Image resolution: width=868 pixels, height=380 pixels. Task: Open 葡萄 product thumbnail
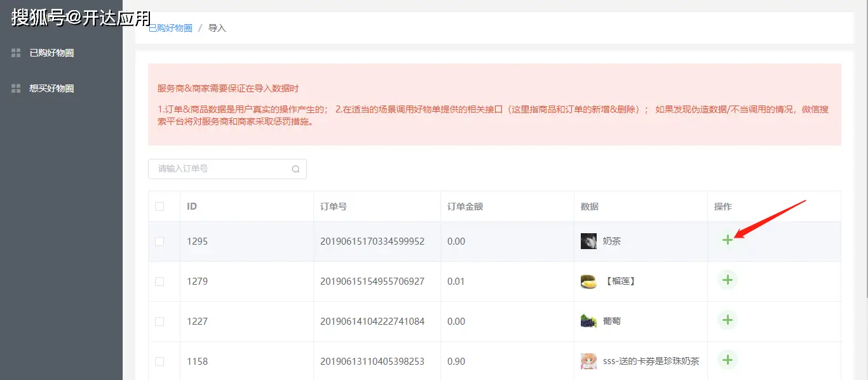588,321
